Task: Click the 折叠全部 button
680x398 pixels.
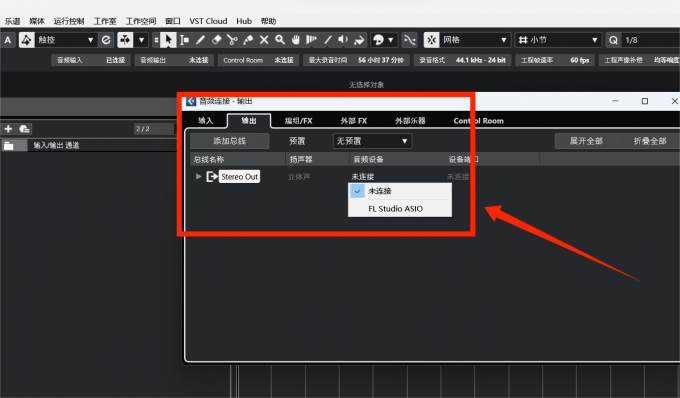Action: click(x=649, y=141)
